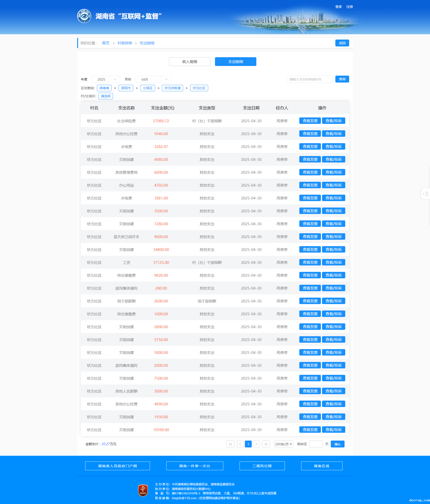Open the 村/社组织 请选择 selector
430x504 pixels.
(x=105, y=96)
